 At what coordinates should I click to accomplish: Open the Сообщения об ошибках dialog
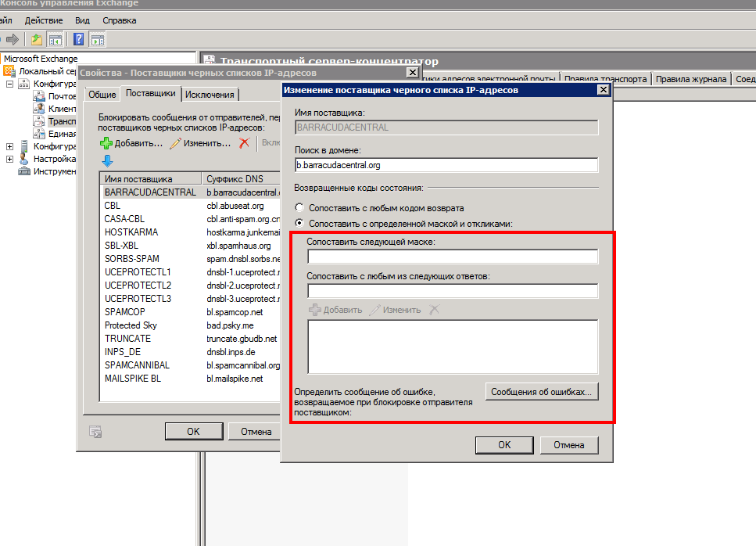click(542, 392)
